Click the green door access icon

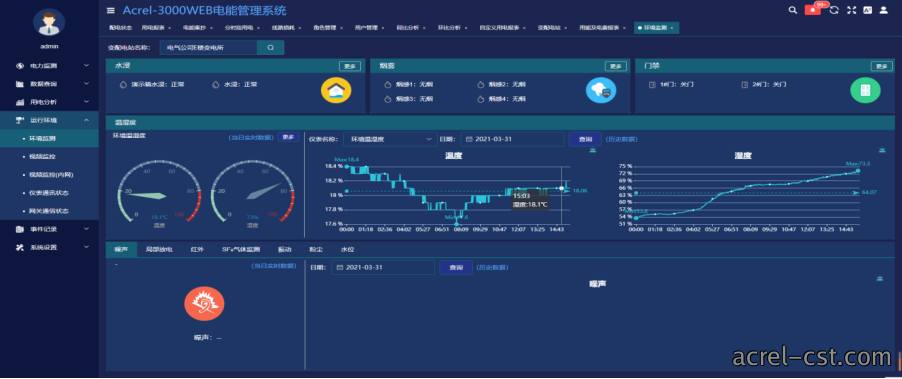[865, 90]
